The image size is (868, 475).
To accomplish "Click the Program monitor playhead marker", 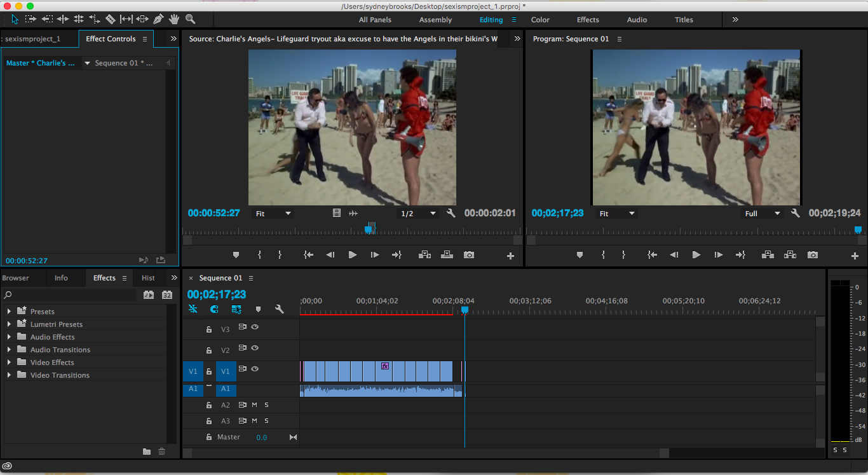I will click(858, 230).
